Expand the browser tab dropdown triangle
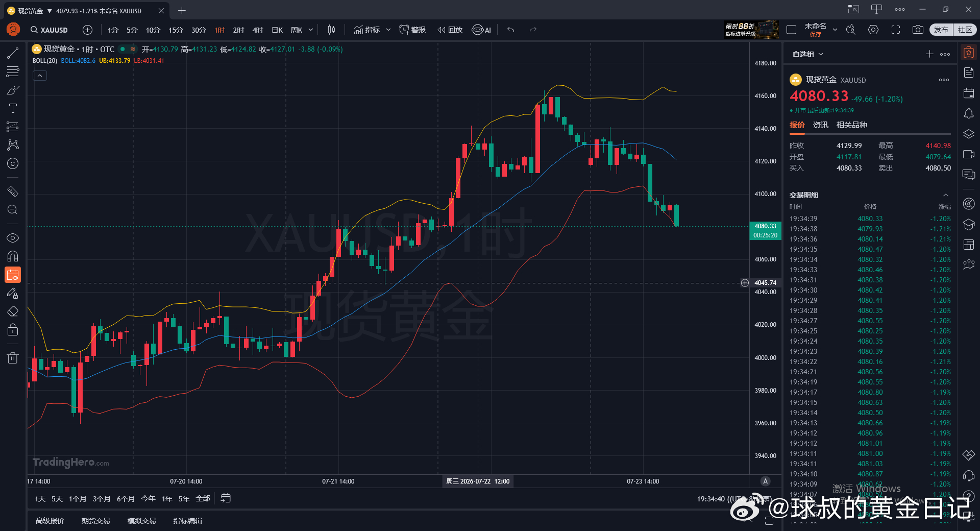This screenshot has height=531, width=980. pyautogui.click(x=50, y=11)
